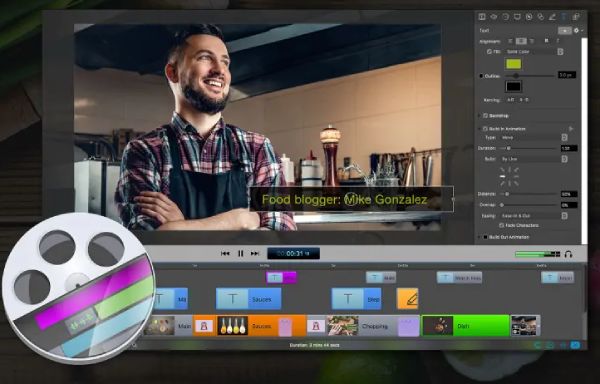
Task: Select the Chopping video clip
Action: [x=362, y=326]
